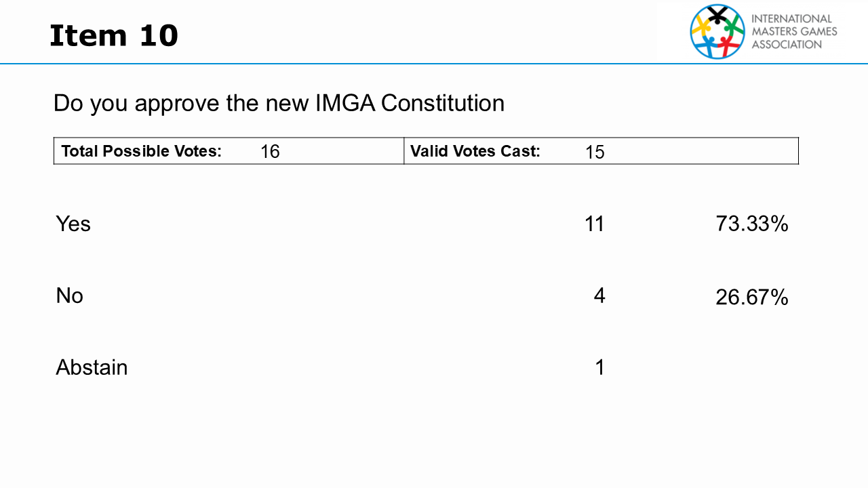Click the red figure in the logo
Image resolution: width=868 pixels, height=488 pixels.
click(x=727, y=45)
